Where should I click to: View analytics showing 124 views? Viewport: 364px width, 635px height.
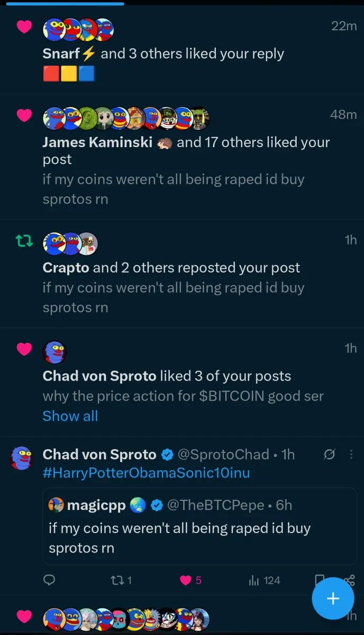click(265, 580)
